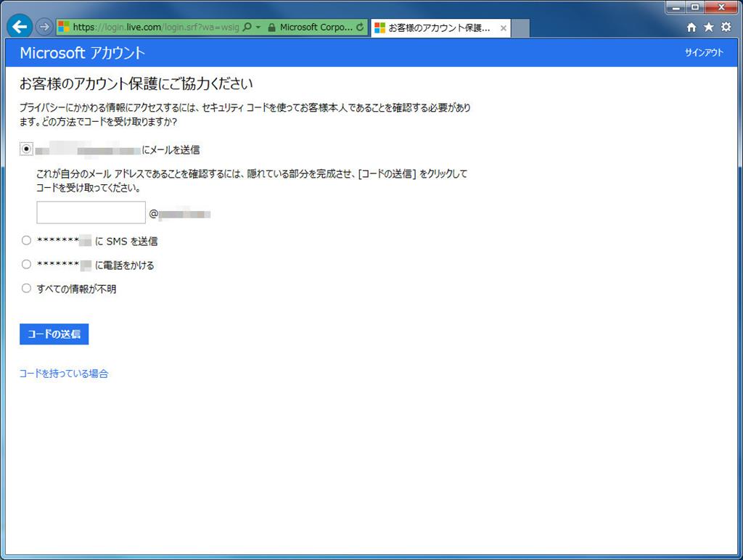Click the email address prefix input field
Viewport: 743px width, 560px height.
[91, 213]
